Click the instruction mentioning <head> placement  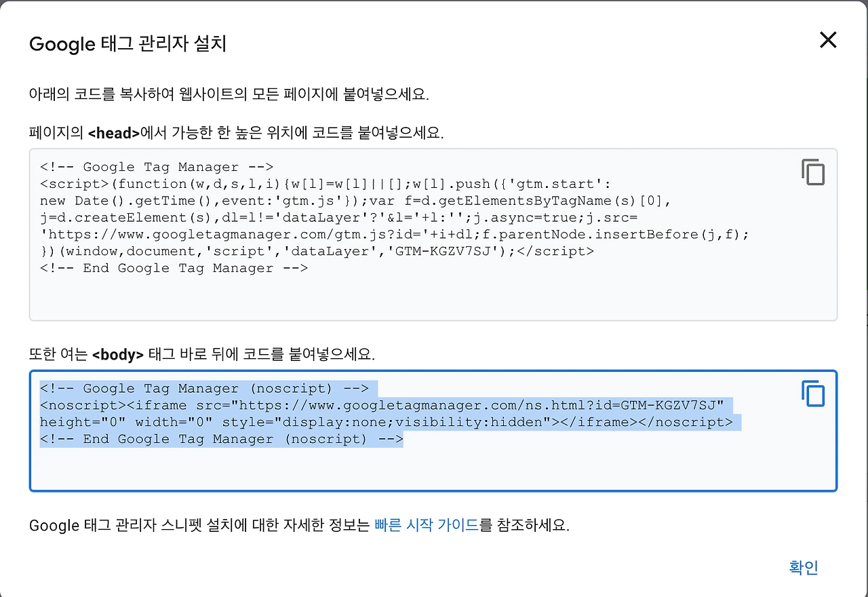point(237,133)
